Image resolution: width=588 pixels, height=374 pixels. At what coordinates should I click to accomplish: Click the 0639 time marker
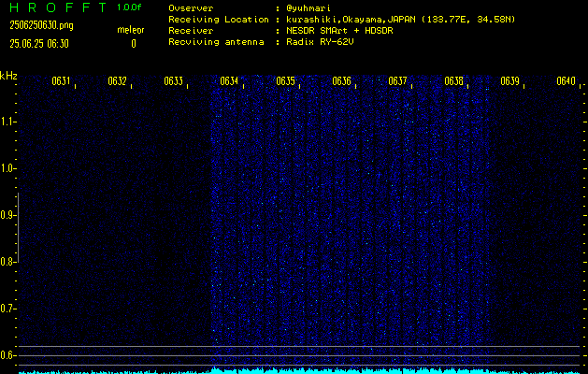coord(510,81)
